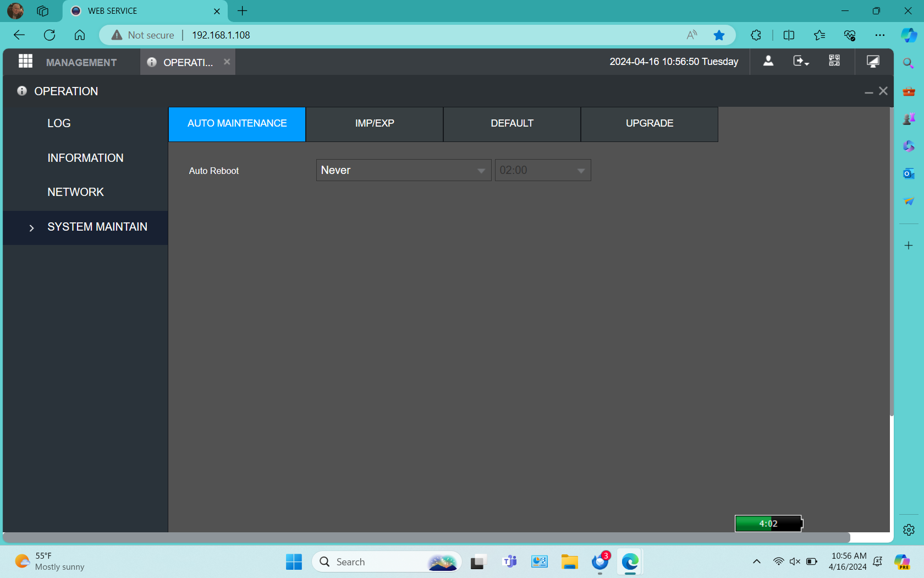This screenshot has width=924, height=578.
Task: Click the user account icon
Action: [x=768, y=61]
